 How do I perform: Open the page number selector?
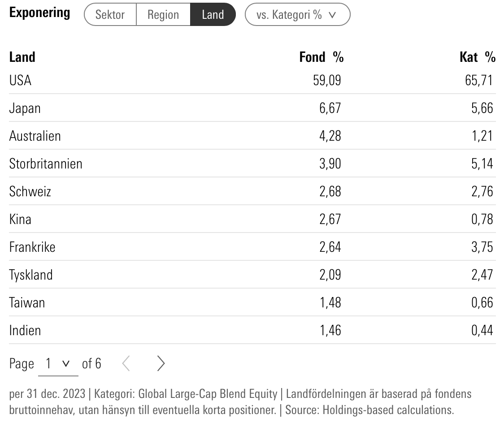(x=58, y=364)
